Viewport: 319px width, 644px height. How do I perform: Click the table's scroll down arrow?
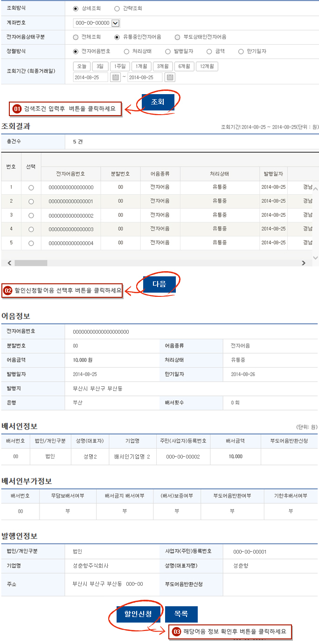(315, 257)
